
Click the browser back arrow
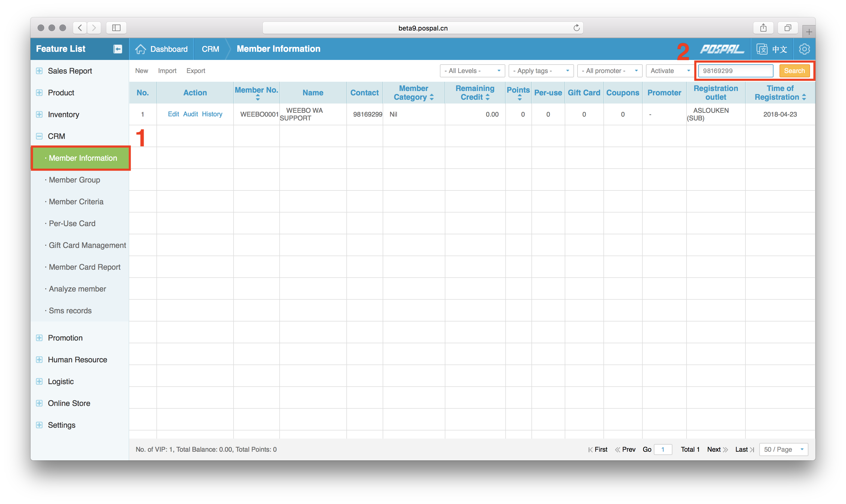80,28
